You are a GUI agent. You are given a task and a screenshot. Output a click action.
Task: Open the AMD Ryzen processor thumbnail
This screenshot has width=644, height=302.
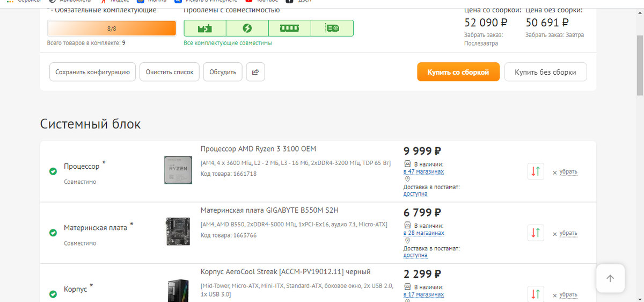[177, 170]
